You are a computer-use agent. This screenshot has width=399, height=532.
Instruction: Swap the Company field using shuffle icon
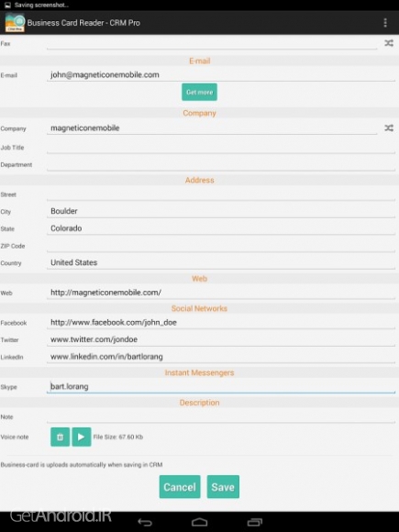tap(389, 127)
